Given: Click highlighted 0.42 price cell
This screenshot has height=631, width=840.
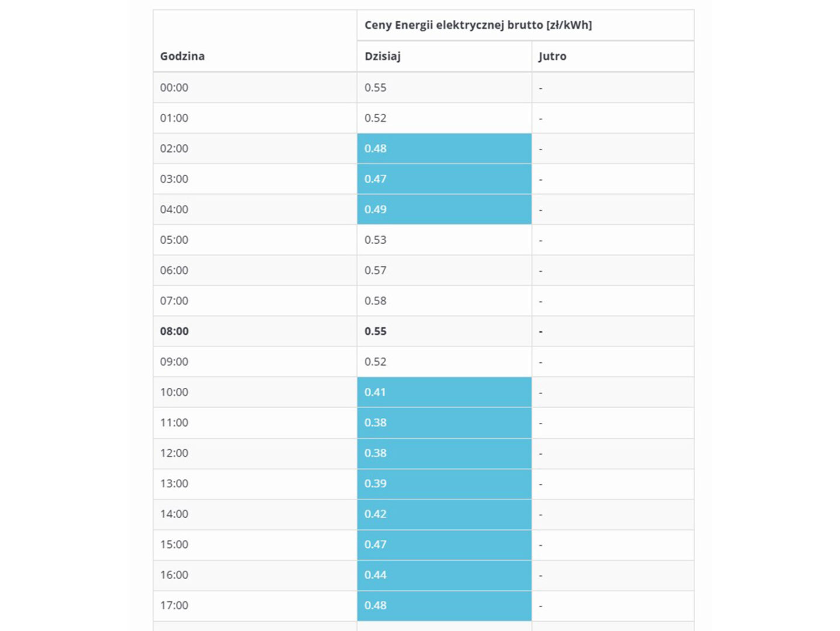Looking at the screenshot, I should (376, 514).
